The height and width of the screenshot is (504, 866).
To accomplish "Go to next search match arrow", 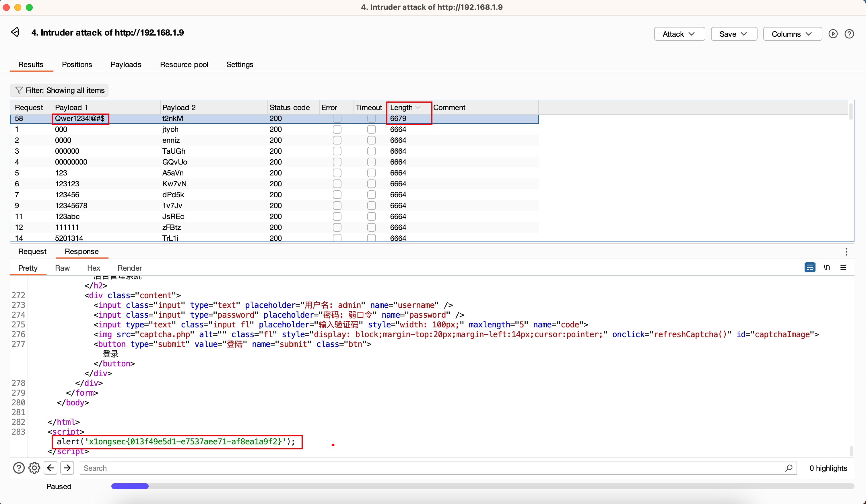I will tap(67, 468).
